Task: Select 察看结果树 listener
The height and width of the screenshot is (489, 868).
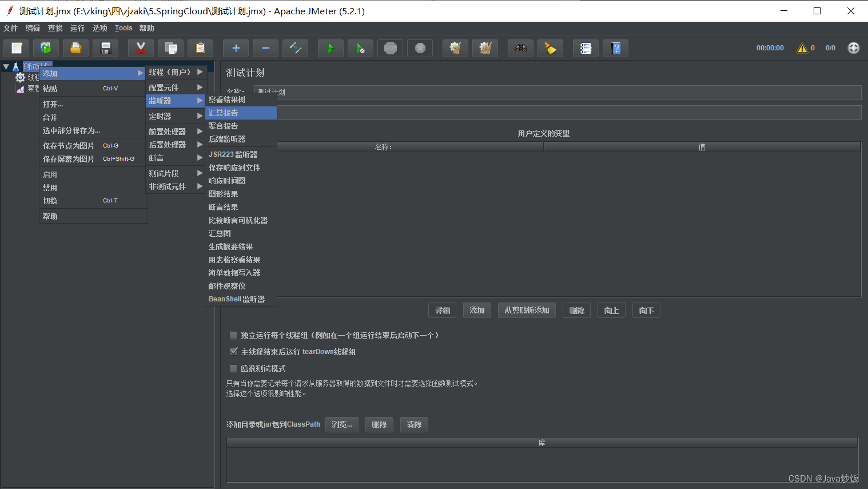Action: [x=241, y=100]
